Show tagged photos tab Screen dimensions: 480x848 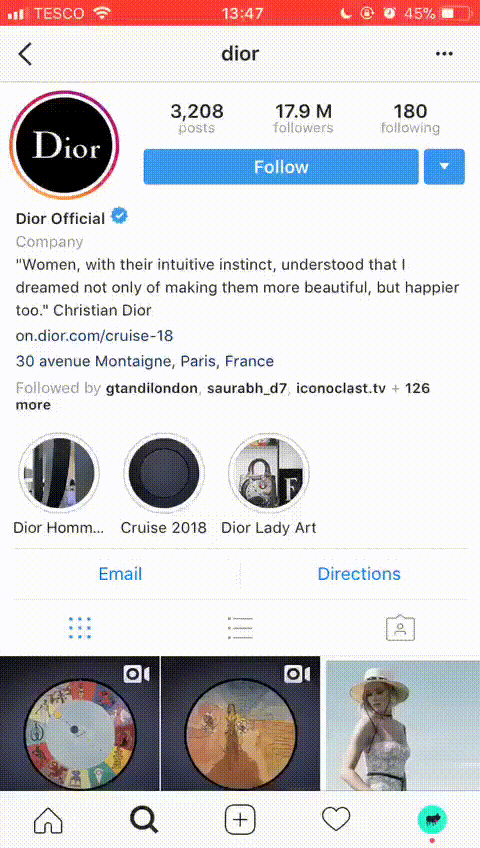[x=400, y=627]
